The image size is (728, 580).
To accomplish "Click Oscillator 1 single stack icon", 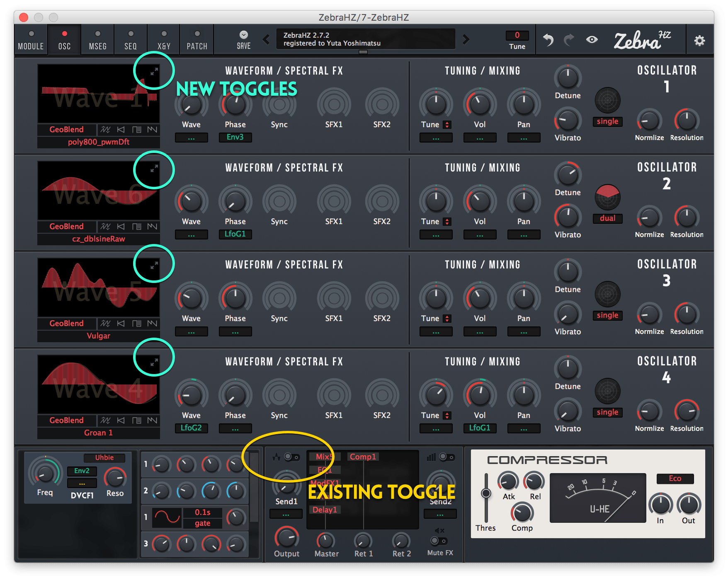I will (x=607, y=100).
